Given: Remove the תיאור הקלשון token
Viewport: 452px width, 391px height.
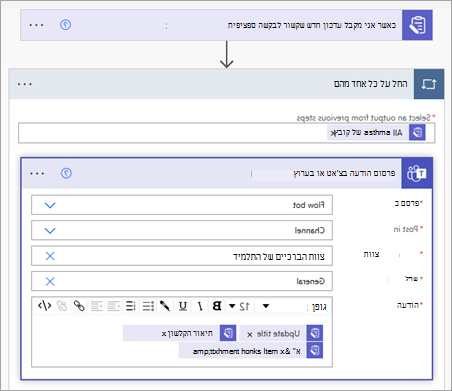Looking at the screenshot, I should click(164, 334).
